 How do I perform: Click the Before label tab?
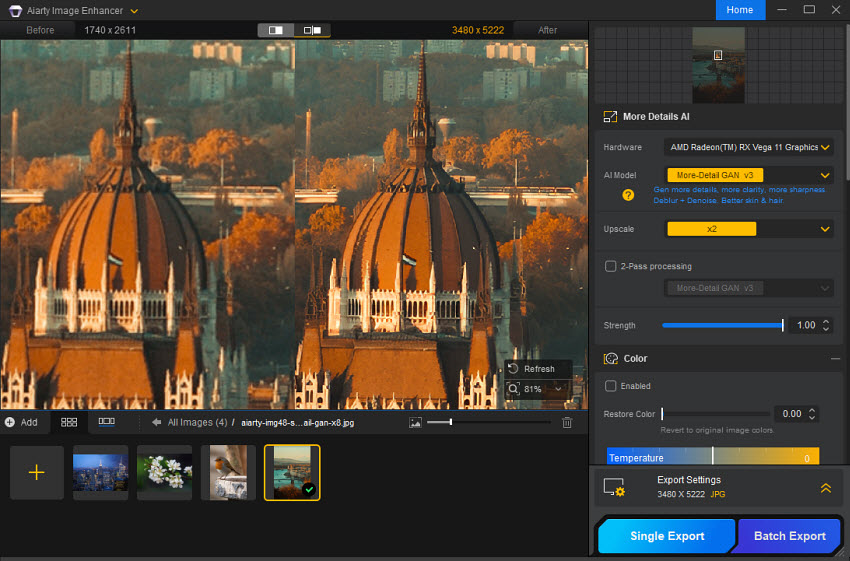40,30
